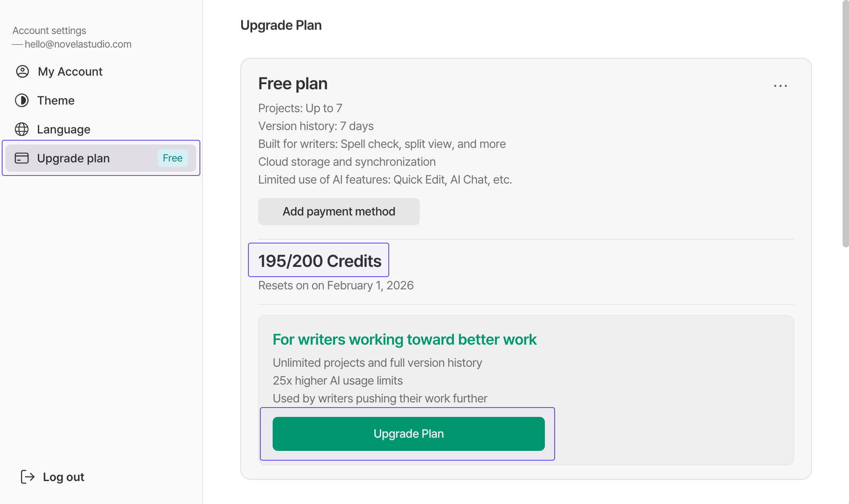
Task: Click the My Account profile icon
Action: (x=23, y=71)
